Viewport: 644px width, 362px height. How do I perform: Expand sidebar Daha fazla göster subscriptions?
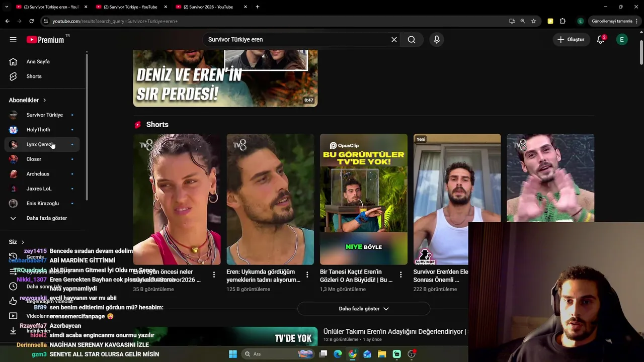tap(42, 218)
